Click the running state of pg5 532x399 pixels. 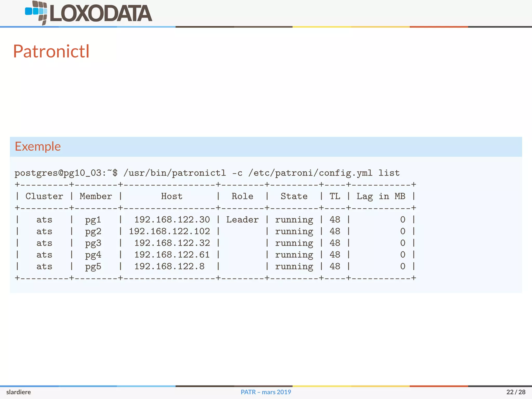point(294,267)
